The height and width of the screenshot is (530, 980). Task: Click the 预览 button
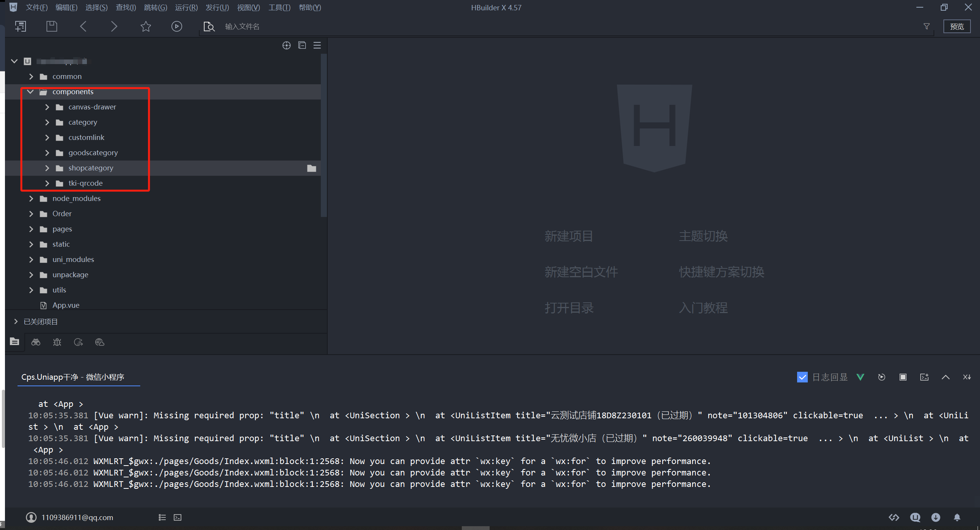click(x=956, y=26)
